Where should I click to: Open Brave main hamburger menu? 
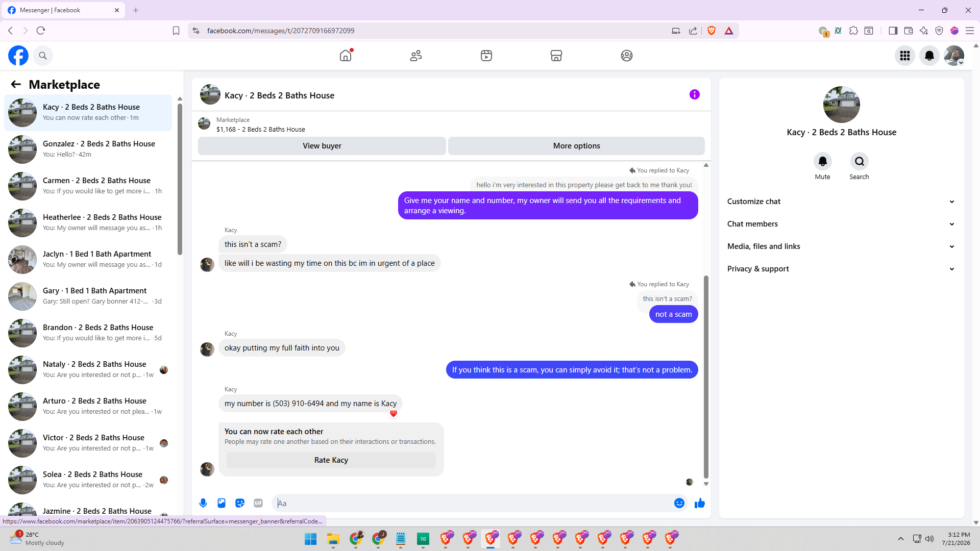click(970, 31)
